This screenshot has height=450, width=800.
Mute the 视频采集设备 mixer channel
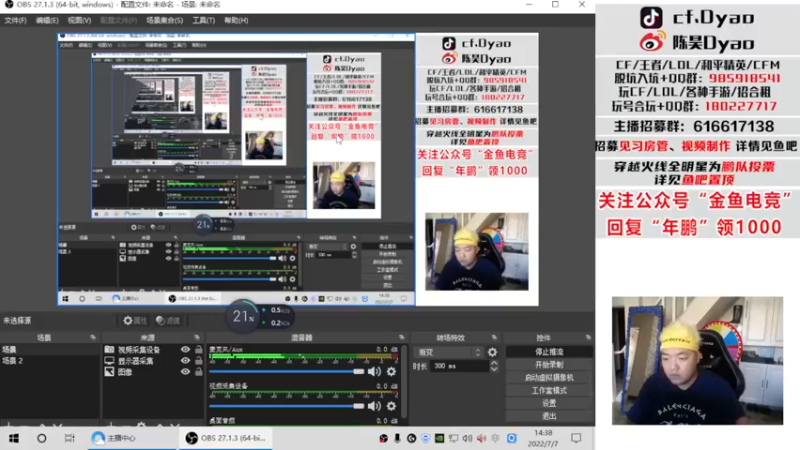coord(374,406)
